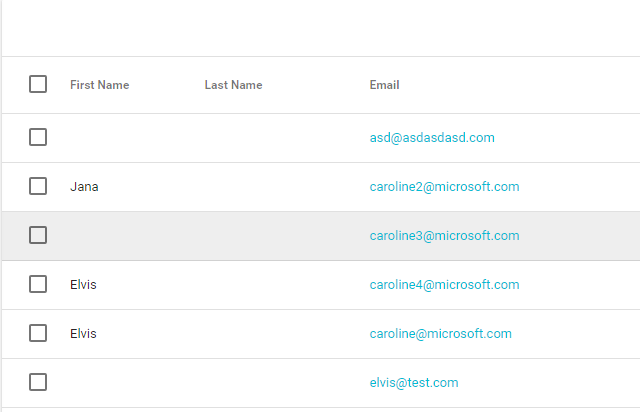This screenshot has height=412, width=640.
Task: Click the elvis@test.com link
Action: pos(414,383)
